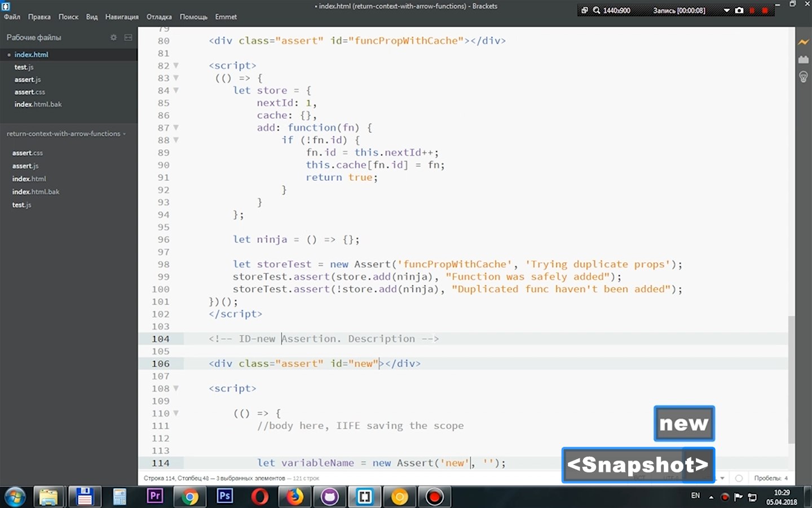Open the recorder options dropdown arrow
The width and height of the screenshot is (812, 508).
[726, 10]
